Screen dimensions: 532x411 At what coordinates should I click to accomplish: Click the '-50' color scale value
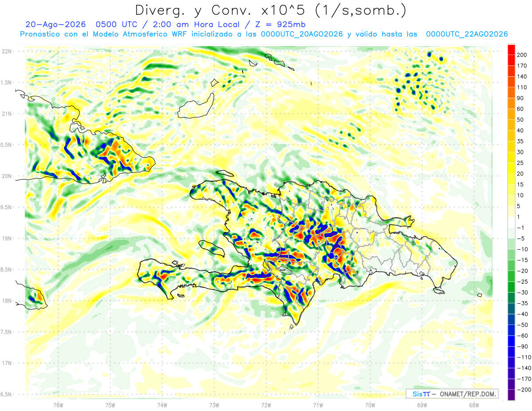pyautogui.click(x=523, y=325)
